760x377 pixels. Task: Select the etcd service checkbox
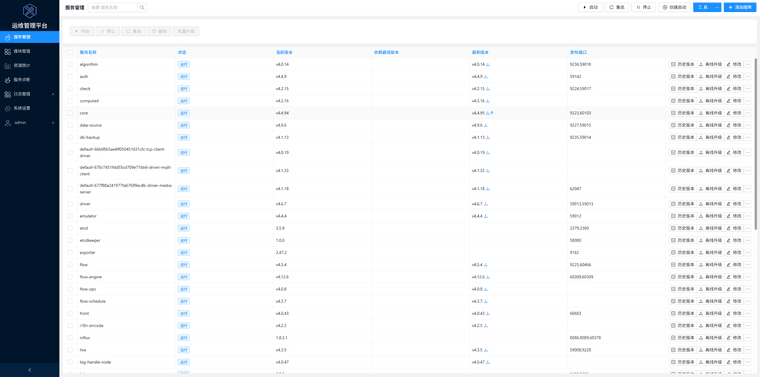[70, 228]
